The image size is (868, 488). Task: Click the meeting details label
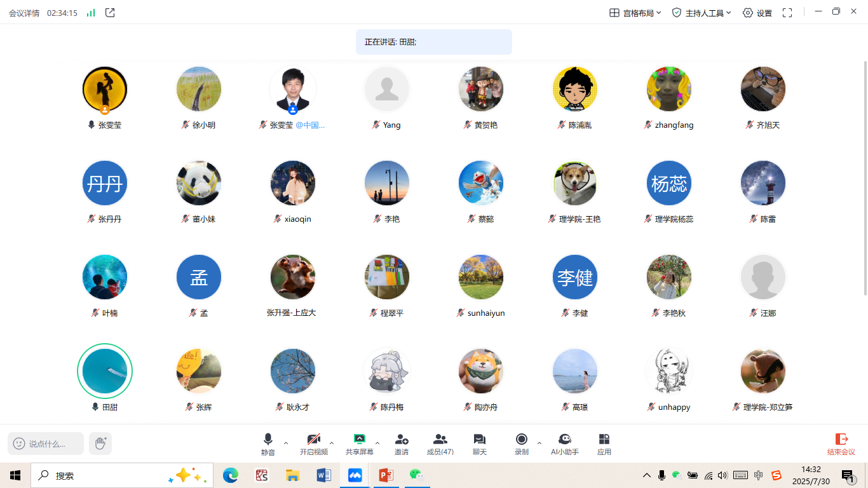pyautogui.click(x=24, y=13)
